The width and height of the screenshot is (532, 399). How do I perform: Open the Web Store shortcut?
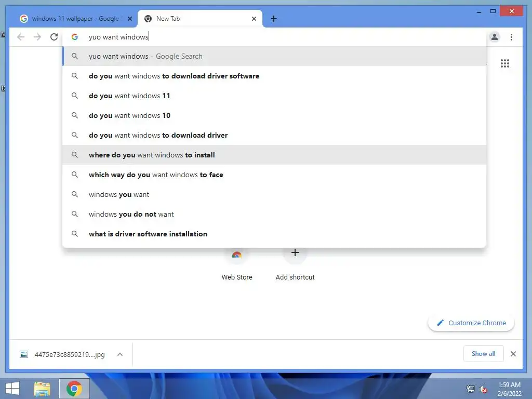(237, 264)
